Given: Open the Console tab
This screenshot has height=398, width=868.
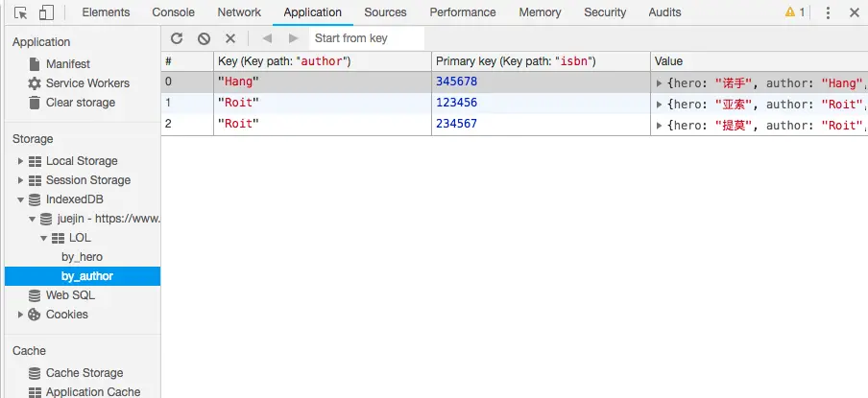Looking at the screenshot, I should tap(174, 12).
